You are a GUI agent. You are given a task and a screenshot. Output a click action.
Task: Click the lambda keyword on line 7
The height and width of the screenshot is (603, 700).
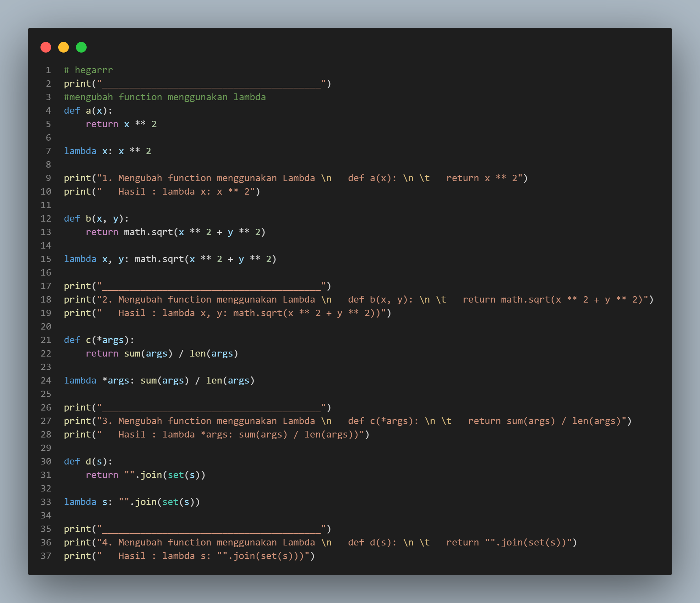click(80, 151)
